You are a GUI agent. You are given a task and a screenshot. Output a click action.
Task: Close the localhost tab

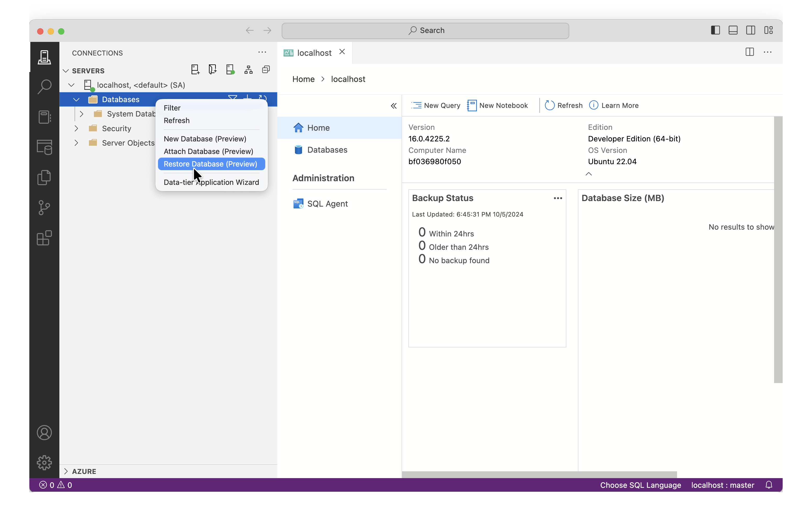342,52
